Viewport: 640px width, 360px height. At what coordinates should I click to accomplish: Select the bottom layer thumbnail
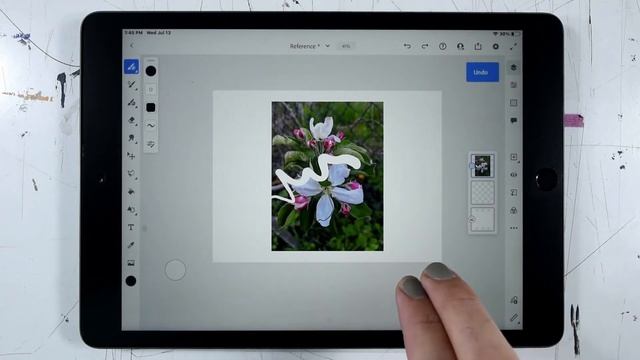click(x=482, y=220)
